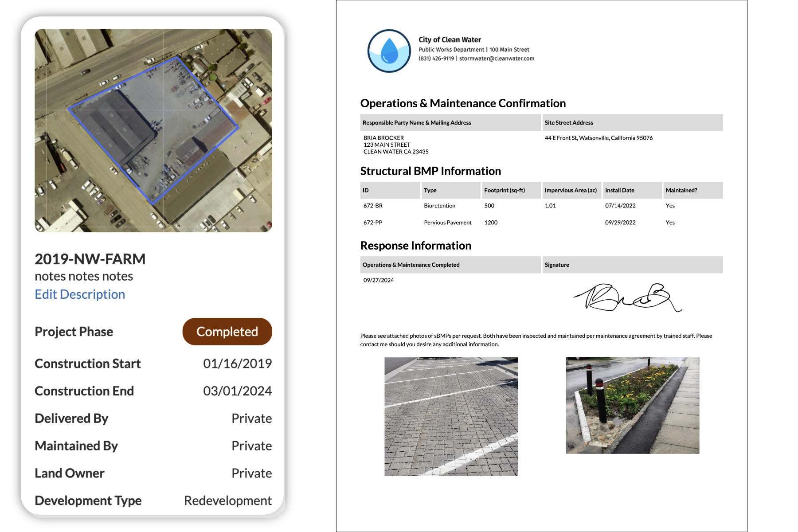Click the Land Owner value Private
Viewport: 798px width, 532px height.
pos(251,473)
